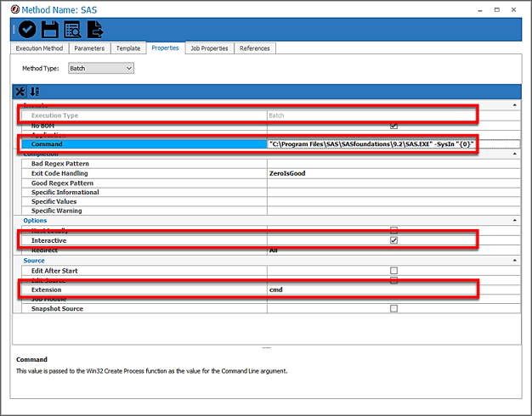Viewport: 532px width, 416px height.
Task: Go to Job Properties tab
Action: point(209,48)
